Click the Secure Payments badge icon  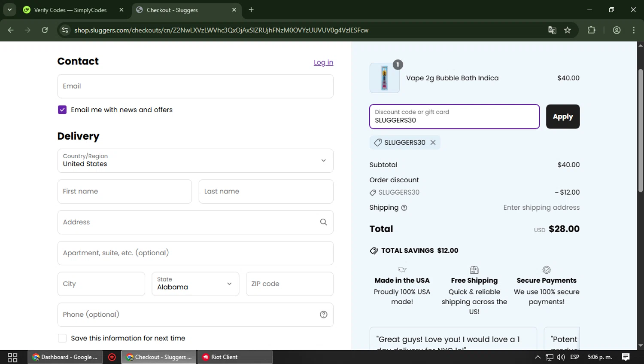point(547,270)
